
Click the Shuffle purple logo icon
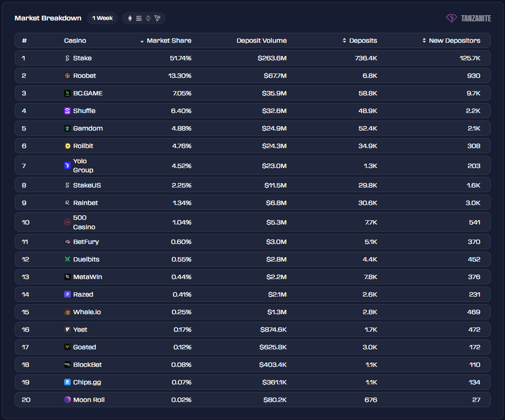(67, 111)
